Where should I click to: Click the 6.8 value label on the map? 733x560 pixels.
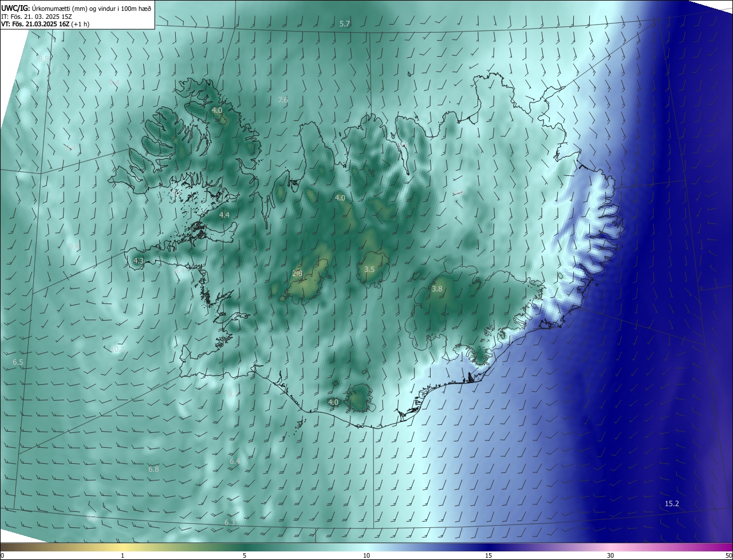point(153,469)
